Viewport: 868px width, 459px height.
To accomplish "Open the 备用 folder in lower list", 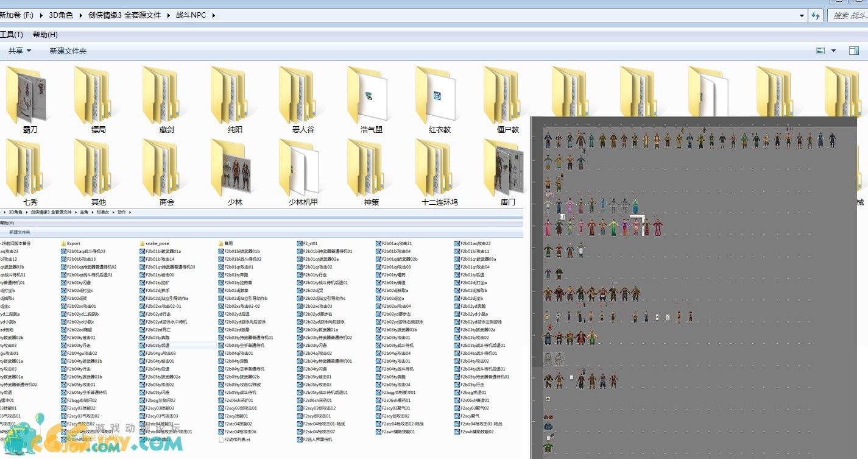I will click(x=225, y=243).
